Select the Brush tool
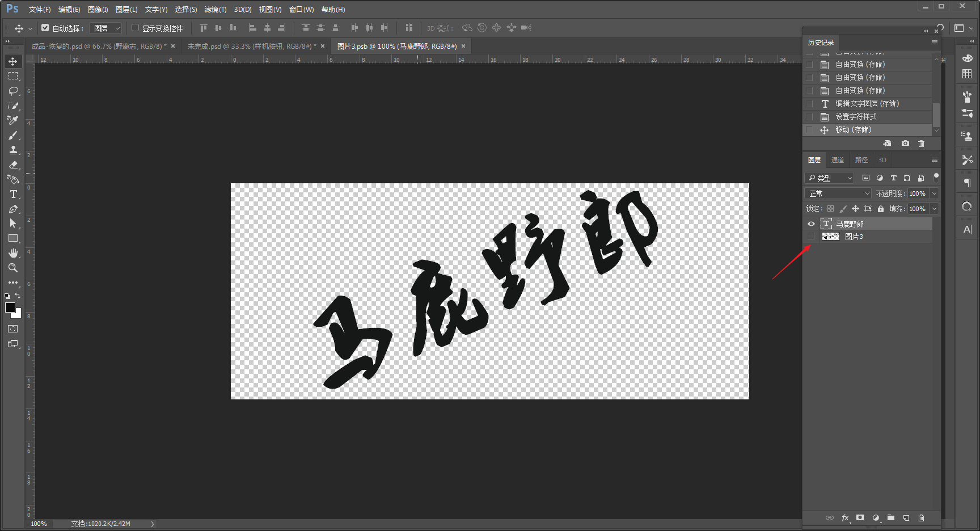This screenshot has width=980, height=531. click(13, 135)
